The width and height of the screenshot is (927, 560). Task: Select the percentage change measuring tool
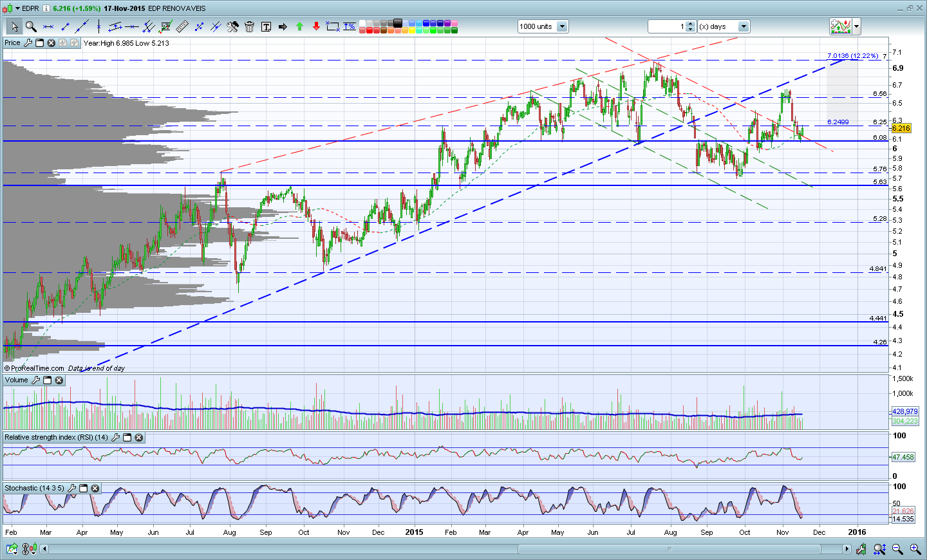pyautogui.click(x=350, y=26)
